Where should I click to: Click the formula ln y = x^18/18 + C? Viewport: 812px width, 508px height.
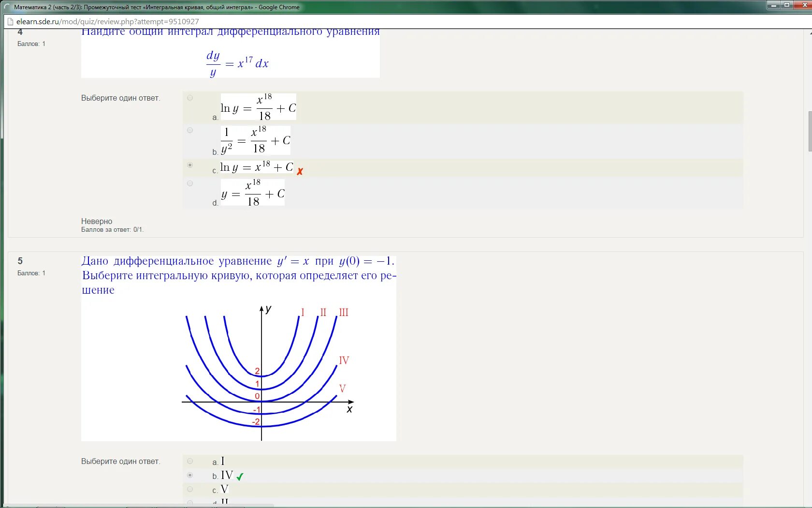259,107
